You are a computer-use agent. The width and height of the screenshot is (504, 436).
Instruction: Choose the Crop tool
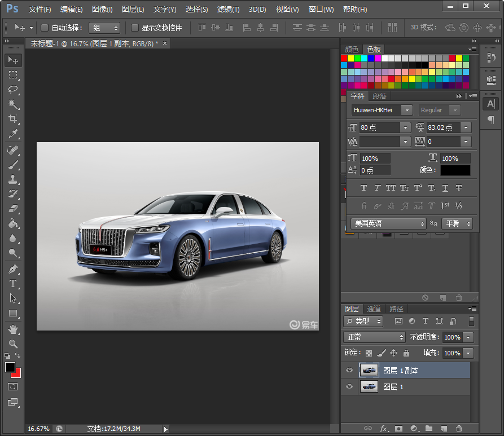[13, 119]
